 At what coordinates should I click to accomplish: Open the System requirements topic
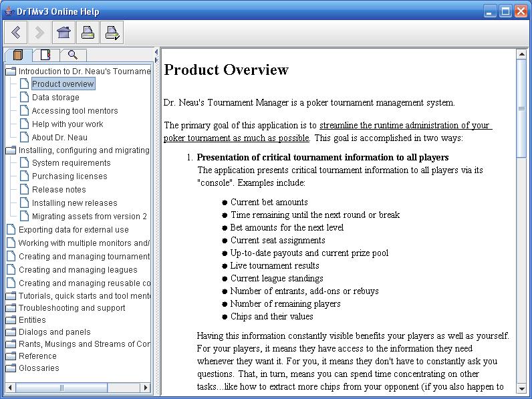pyautogui.click(x=72, y=163)
